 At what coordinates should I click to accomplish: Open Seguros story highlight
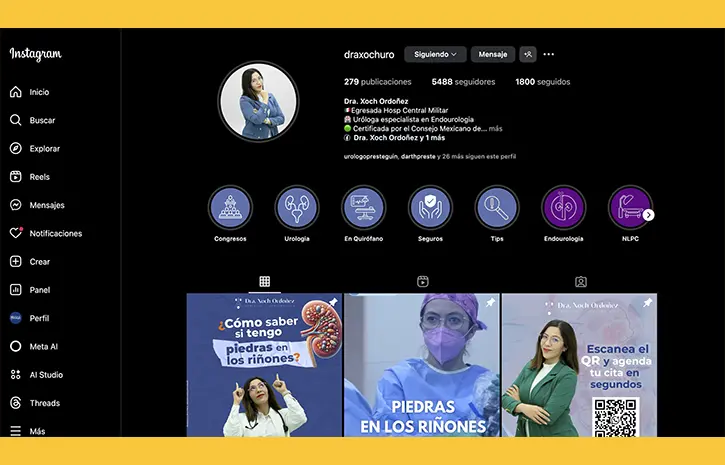tap(430, 208)
